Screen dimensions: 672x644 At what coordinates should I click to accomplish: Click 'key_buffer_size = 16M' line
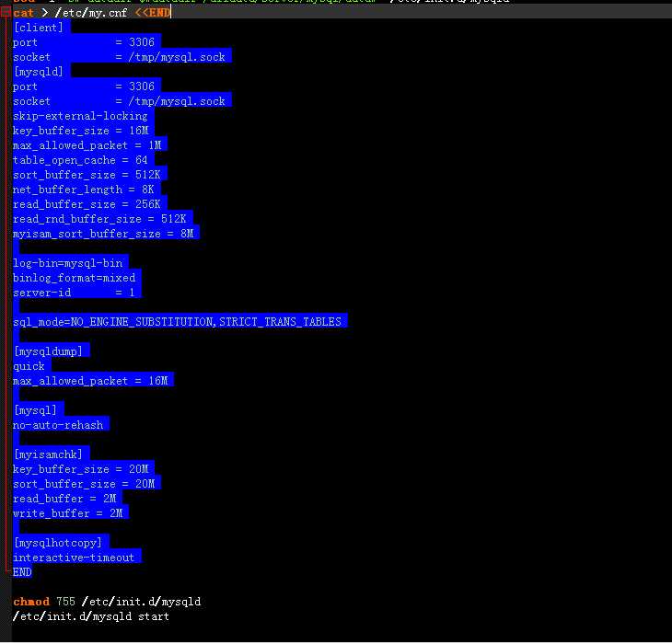(x=81, y=131)
